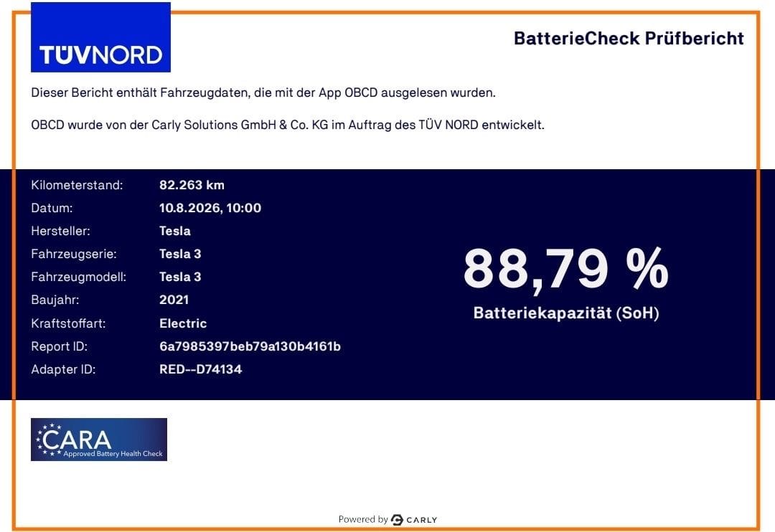Click the Kraftstoffart label
The height and width of the screenshot is (532, 775).
pyautogui.click(x=68, y=323)
